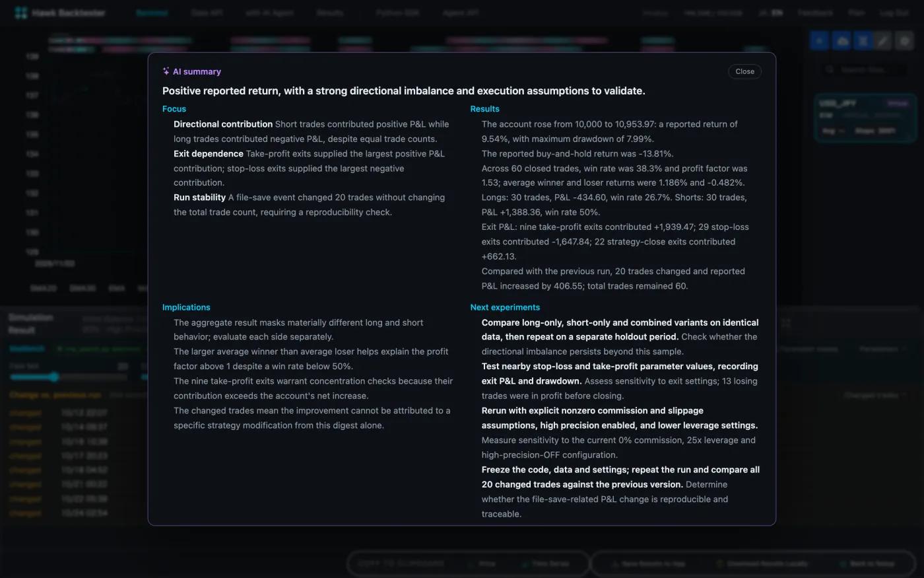Click the result starting "Longs: 30 trades"
This screenshot has width=924, height=578.
614,205
